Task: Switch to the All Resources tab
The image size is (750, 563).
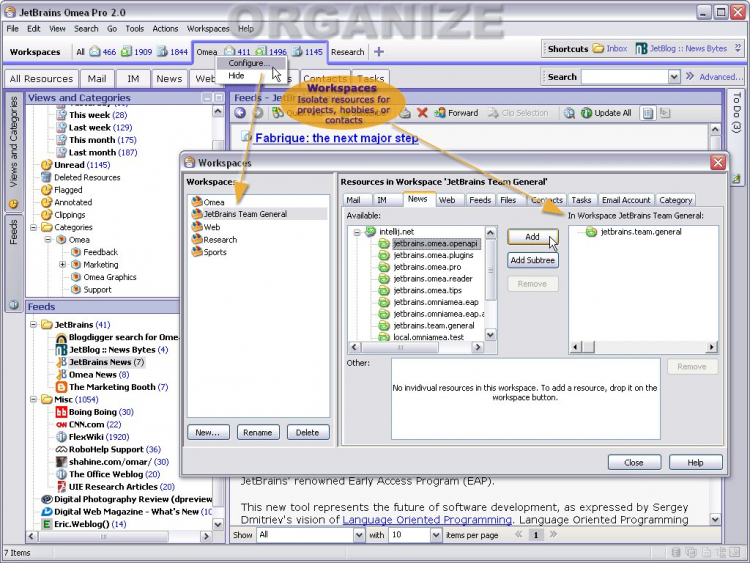Action: point(41,78)
